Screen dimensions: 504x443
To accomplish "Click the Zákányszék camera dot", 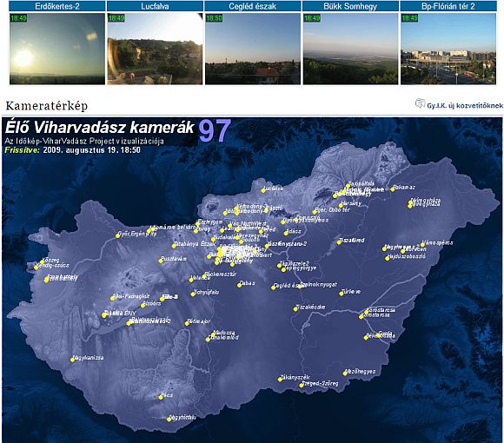I will [x=280, y=380].
